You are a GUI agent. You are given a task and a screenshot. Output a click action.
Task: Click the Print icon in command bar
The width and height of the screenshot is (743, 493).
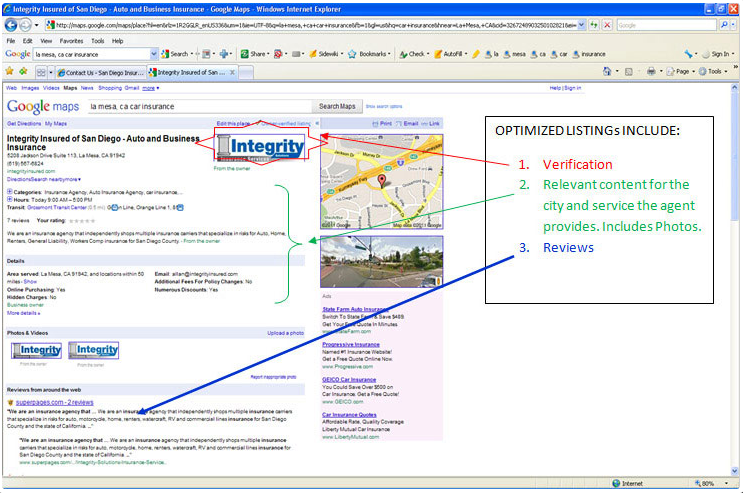point(652,72)
